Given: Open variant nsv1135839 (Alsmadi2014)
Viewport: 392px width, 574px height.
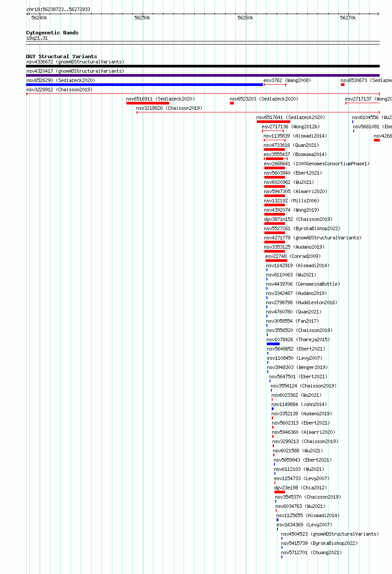Looking at the screenshot, I should (x=295, y=136).
